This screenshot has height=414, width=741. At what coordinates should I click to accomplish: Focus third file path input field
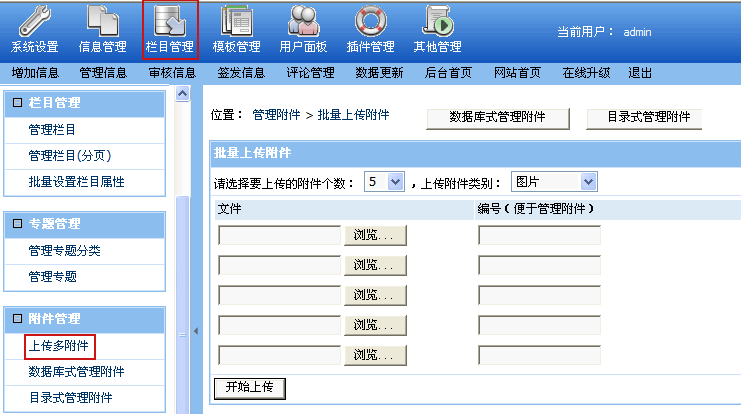click(x=279, y=295)
